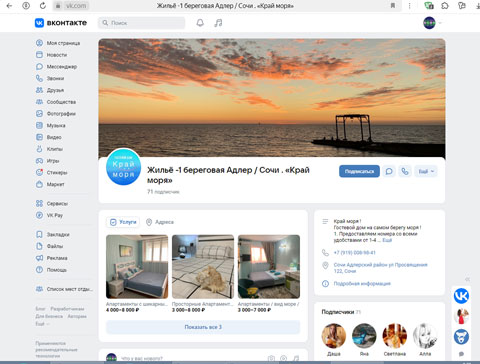Click the Клипы sidebar icon
480x364 pixels.
point(39,149)
